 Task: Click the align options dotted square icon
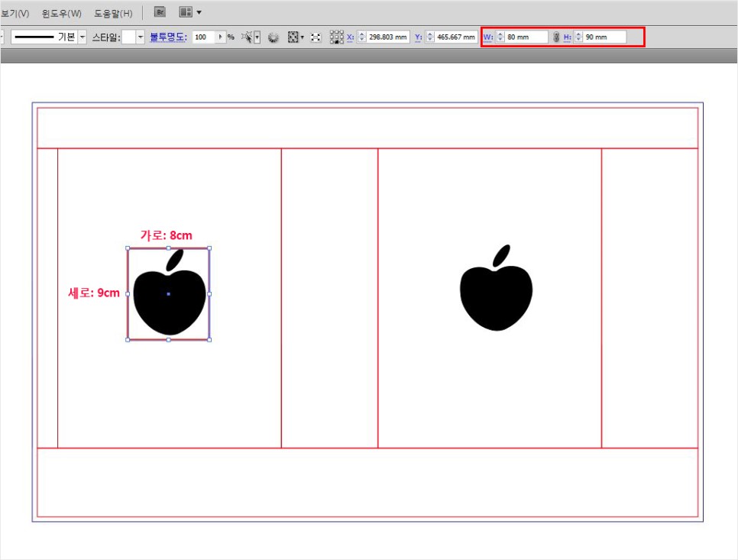293,37
